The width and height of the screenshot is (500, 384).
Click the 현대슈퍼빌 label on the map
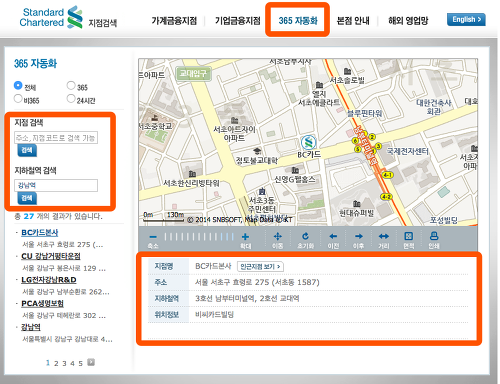pyautogui.click(x=356, y=213)
